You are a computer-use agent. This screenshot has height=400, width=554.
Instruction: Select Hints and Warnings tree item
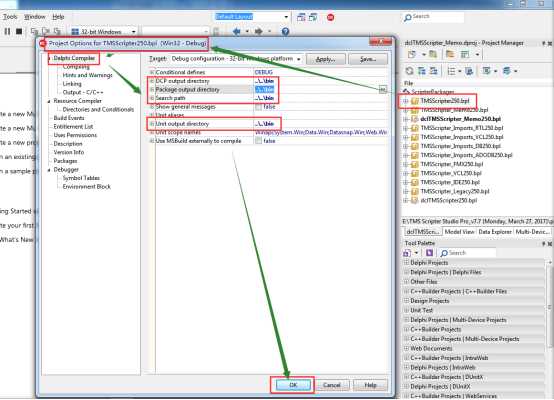coord(87,75)
